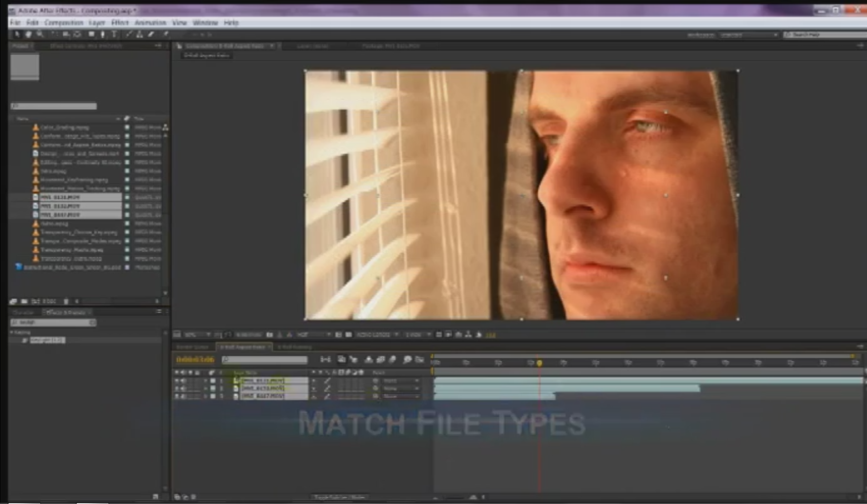Mute audio on the second timeline layer
Viewport: 867px width, 504px height.
pos(182,389)
